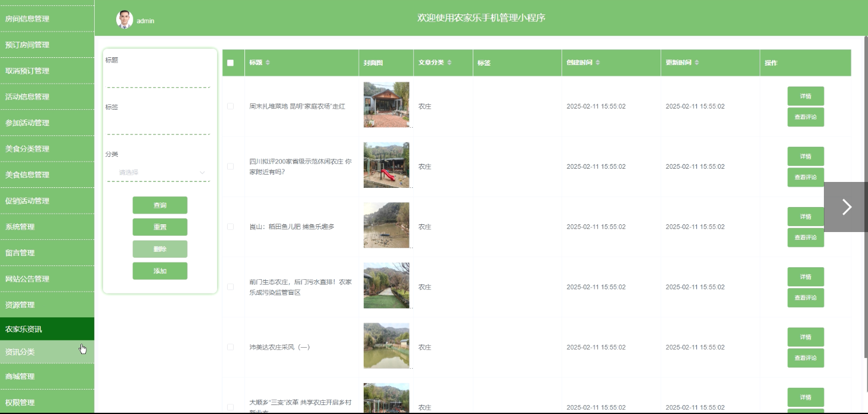
Task: Focus the 标签 search input field
Action: tap(159, 125)
